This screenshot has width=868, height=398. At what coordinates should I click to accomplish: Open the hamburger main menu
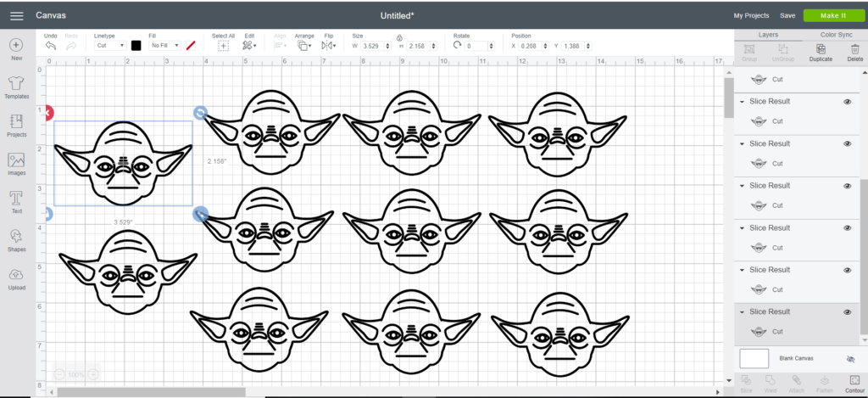coord(17,15)
